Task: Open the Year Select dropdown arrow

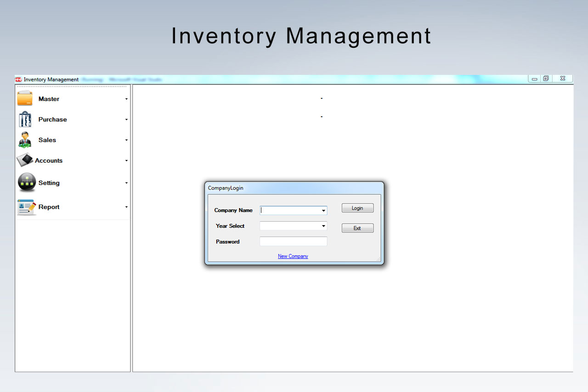Action: click(323, 226)
